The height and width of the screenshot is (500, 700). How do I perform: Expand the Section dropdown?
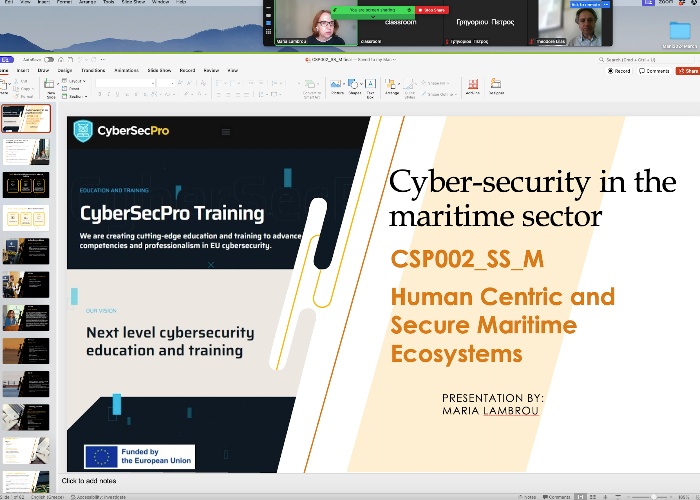(74, 96)
